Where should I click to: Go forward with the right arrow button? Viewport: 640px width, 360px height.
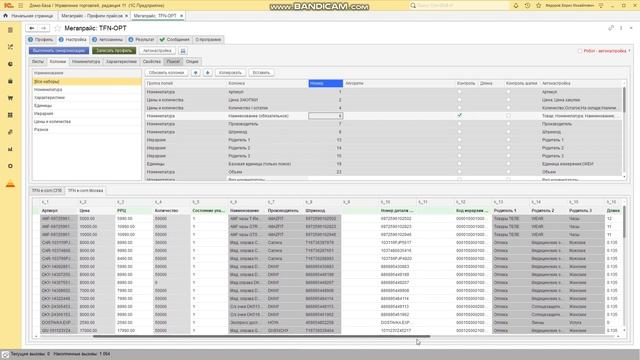43,28
